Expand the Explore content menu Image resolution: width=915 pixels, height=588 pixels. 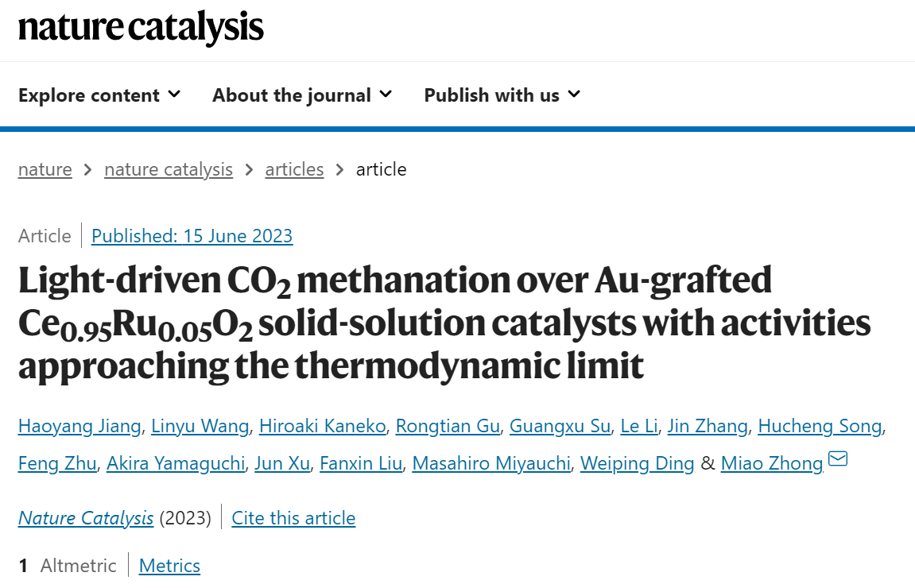click(x=99, y=95)
